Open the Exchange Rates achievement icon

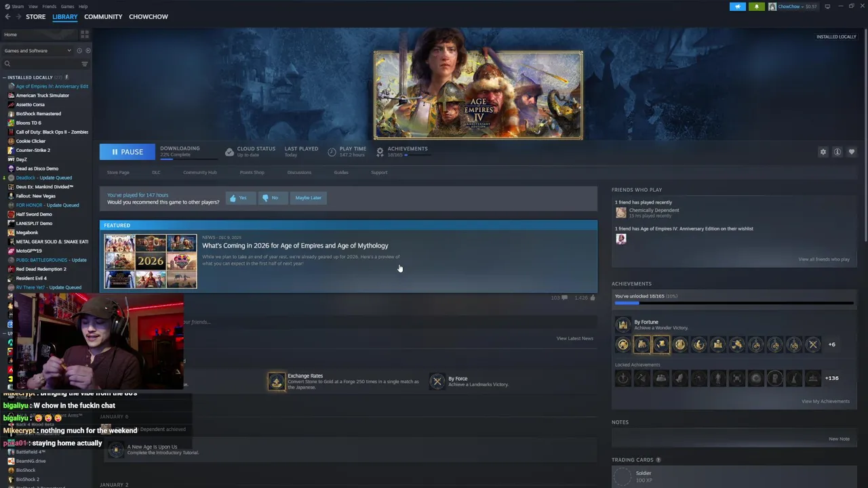point(276,382)
